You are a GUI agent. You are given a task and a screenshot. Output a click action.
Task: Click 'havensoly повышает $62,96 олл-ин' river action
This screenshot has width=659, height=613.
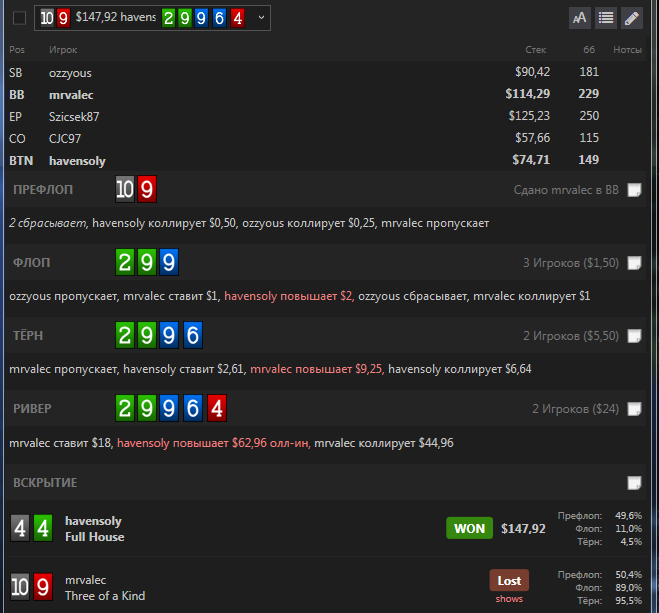(x=213, y=443)
